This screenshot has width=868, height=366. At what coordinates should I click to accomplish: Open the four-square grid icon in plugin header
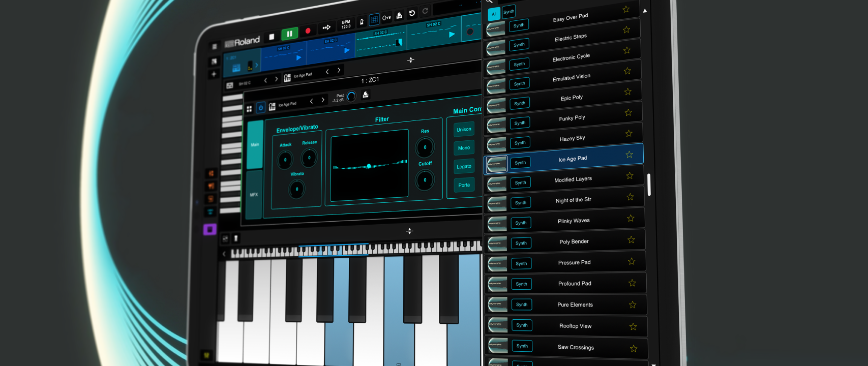pos(249,109)
